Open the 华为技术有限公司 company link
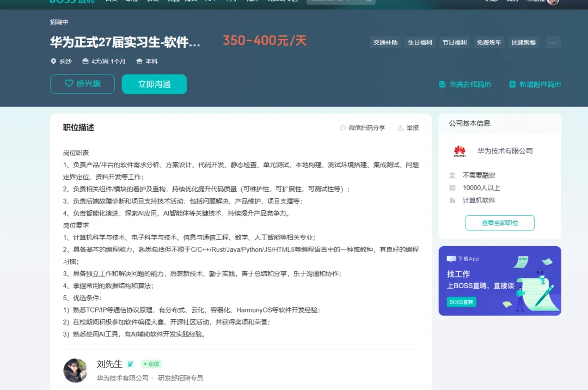Viewport: 588px width, 390px height. tap(505, 151)
